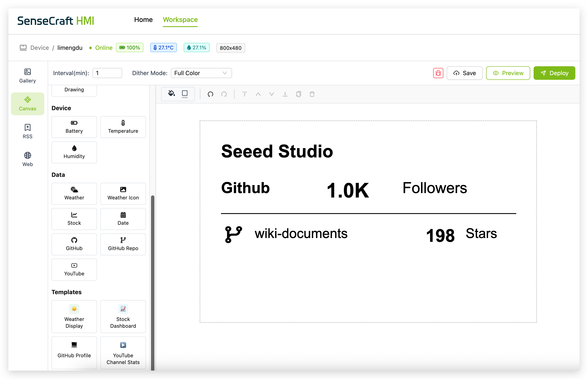
Task: Click the 27.1°C temperature badge
Action: coord(163,48)
